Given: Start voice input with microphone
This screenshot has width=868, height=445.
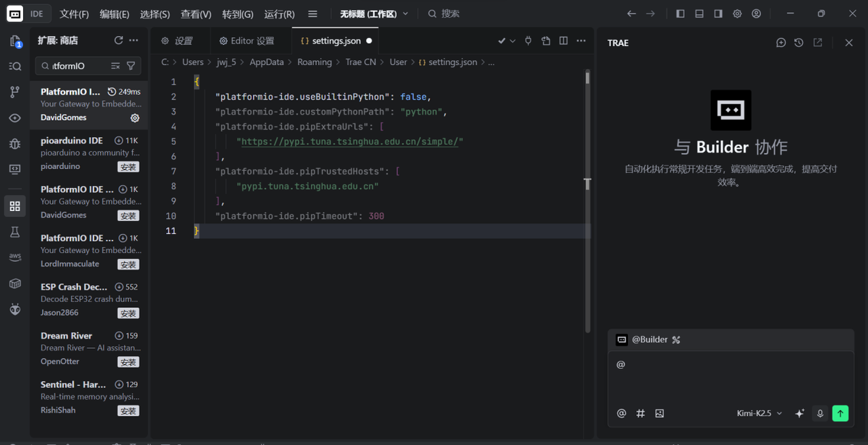Looking at the screenshot, I should [820, 413].
